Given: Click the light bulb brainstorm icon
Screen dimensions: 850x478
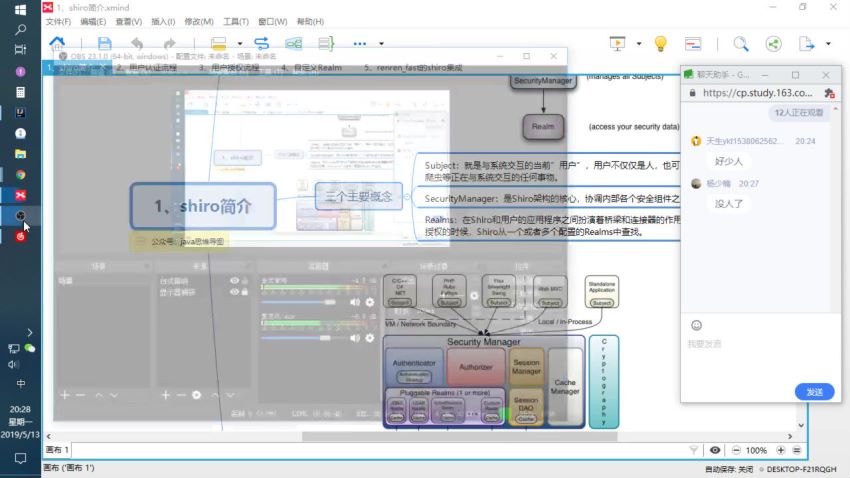Looking at the screenshot, I should 660,43.
